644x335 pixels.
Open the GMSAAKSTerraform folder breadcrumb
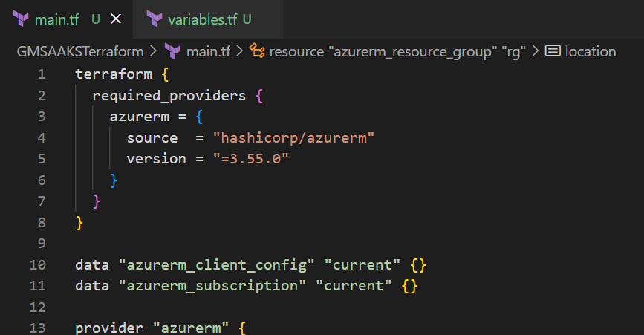pos(81,51)
